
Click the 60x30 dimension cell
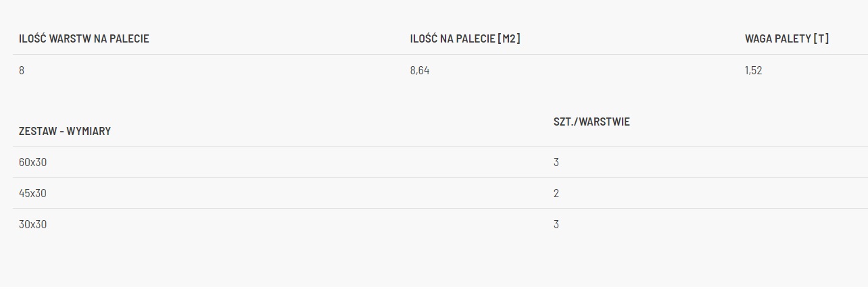(33, 162)
